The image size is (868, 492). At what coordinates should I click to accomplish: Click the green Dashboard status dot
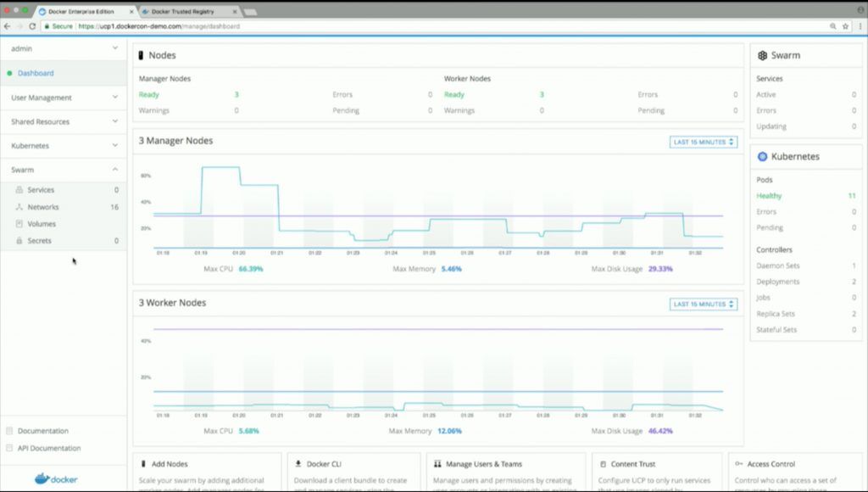pos(9,73)
